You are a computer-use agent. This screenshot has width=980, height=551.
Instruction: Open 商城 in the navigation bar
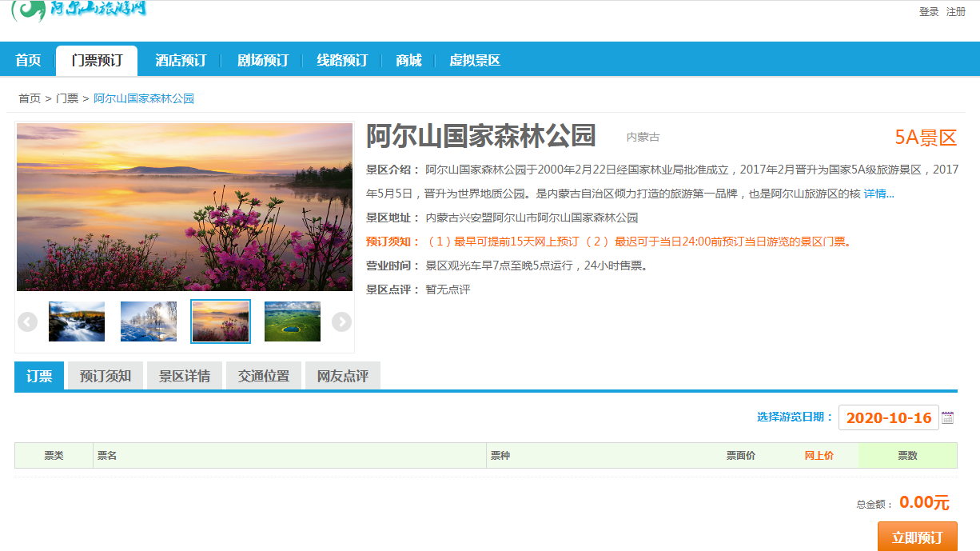[408, 60]
